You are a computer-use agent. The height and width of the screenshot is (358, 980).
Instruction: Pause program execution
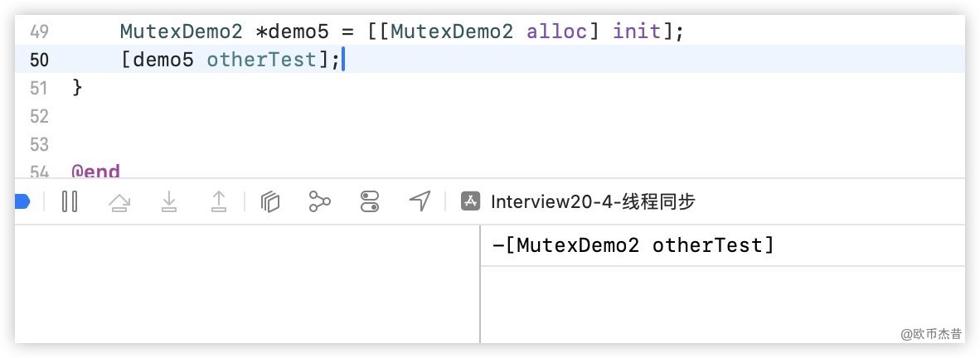pos(70,201)
